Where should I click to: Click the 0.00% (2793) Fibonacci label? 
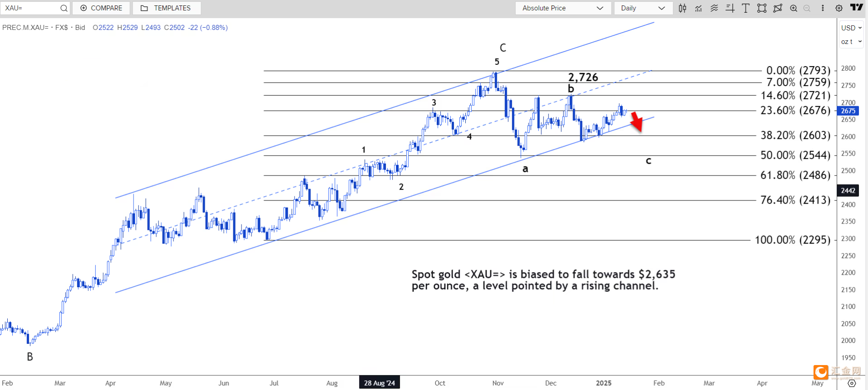tap(798, 71)
